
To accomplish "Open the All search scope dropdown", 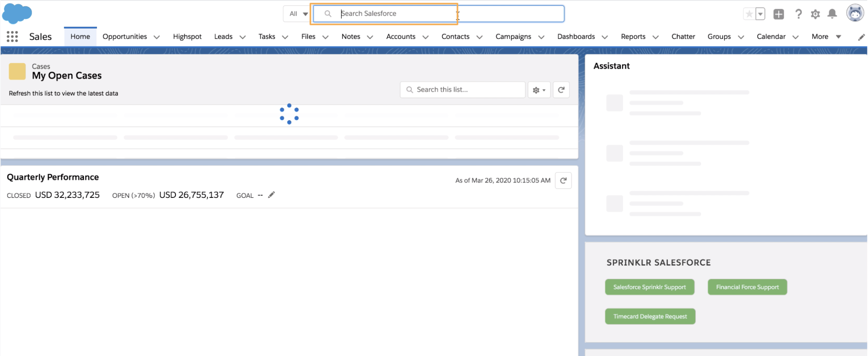I will [297, 14].
